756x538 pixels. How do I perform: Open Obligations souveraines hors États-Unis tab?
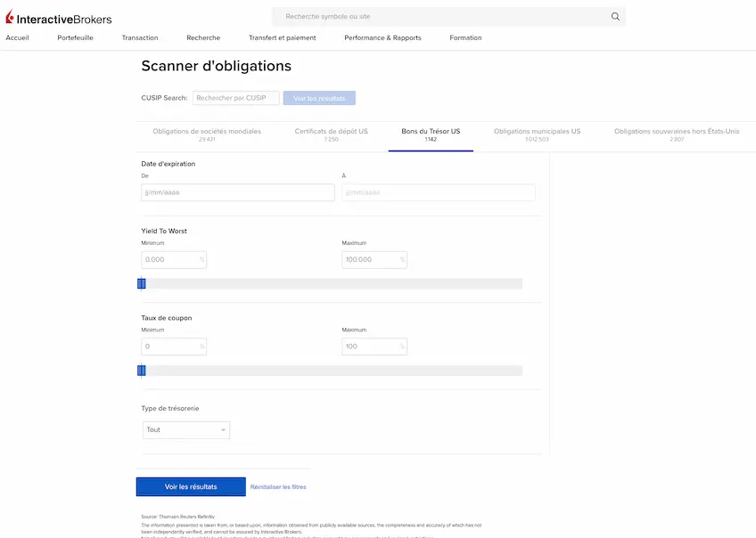pos(677,134)
